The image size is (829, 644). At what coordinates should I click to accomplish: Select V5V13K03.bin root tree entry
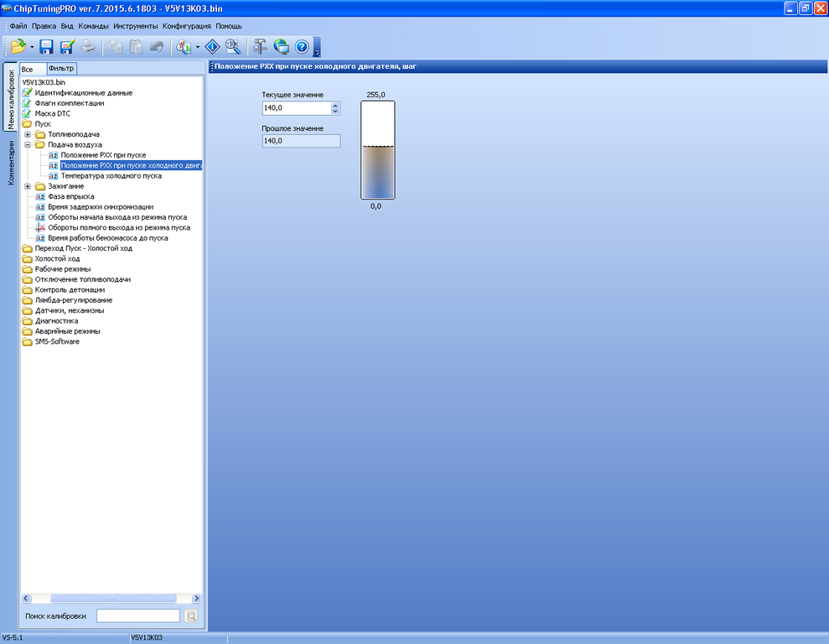click(x=44, y=82)
